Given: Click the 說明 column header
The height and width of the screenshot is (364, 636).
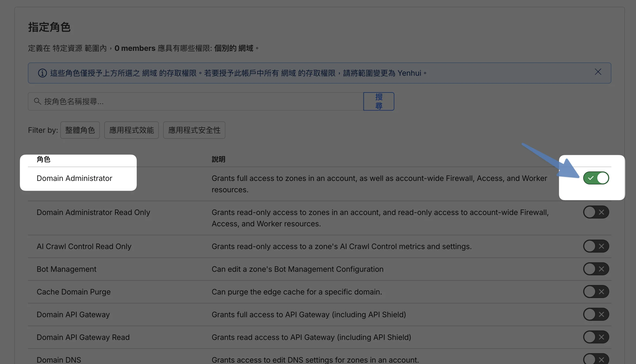Looking at the screenshot, I should point(218,159).
